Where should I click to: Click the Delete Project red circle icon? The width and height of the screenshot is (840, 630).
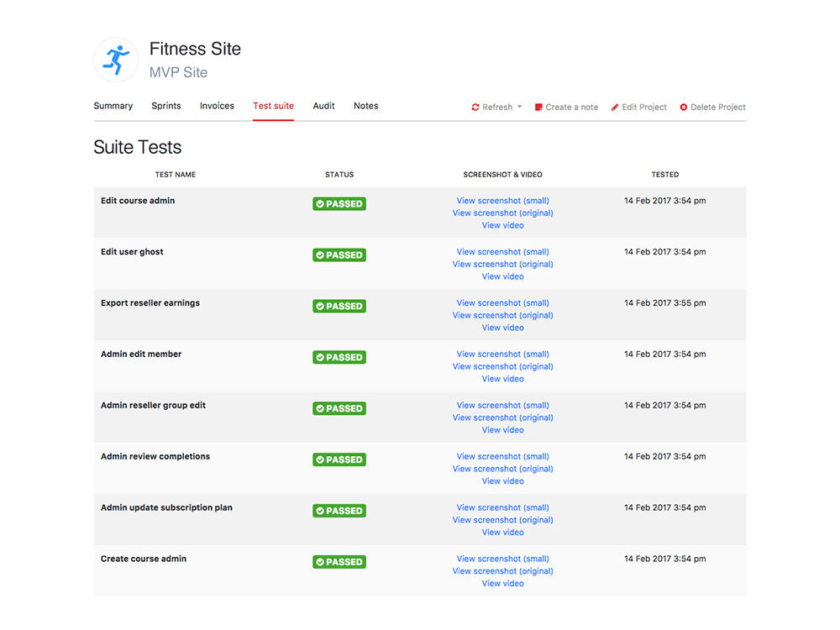pos(684,108)
